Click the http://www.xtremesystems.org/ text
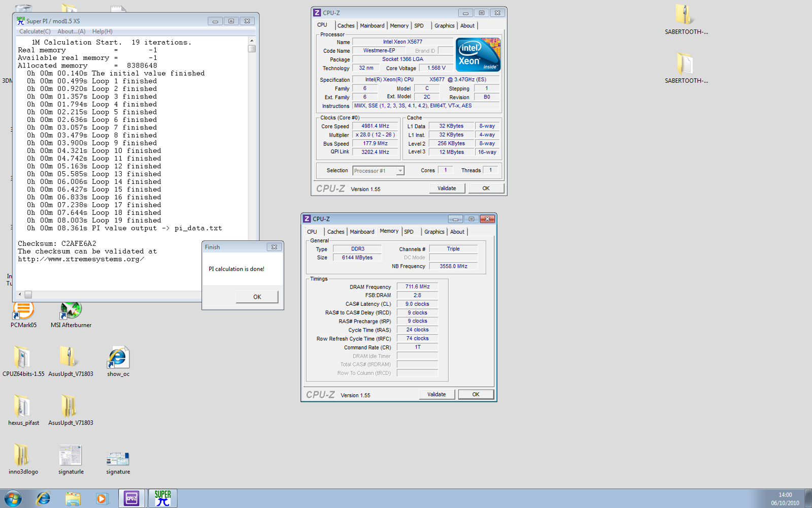Screen dimensions: 812x508 click(x=81, y=260)
